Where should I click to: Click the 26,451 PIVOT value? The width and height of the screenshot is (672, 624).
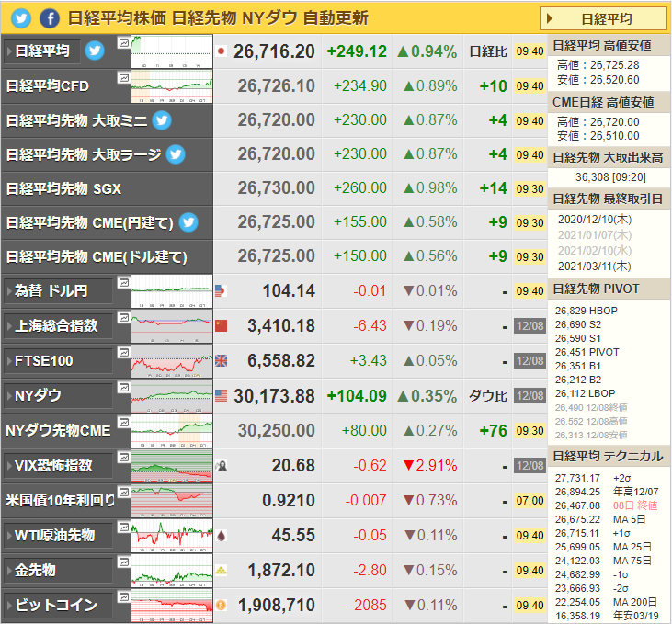tap(587, 352)
